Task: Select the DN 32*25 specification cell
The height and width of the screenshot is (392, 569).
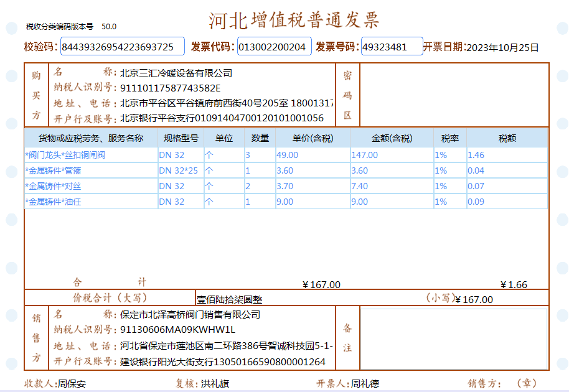Action: tap(181, 170)
